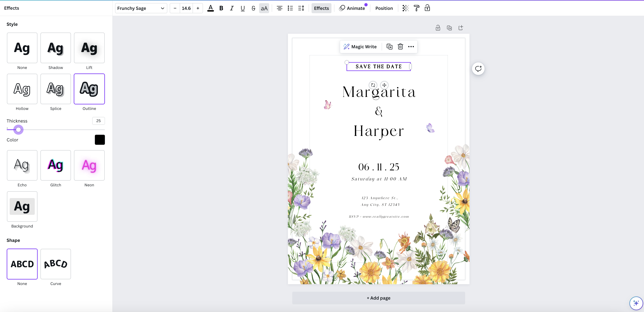Click the bullet list icon
Viewport: 644px width, 312px height.
coord(290,8)
